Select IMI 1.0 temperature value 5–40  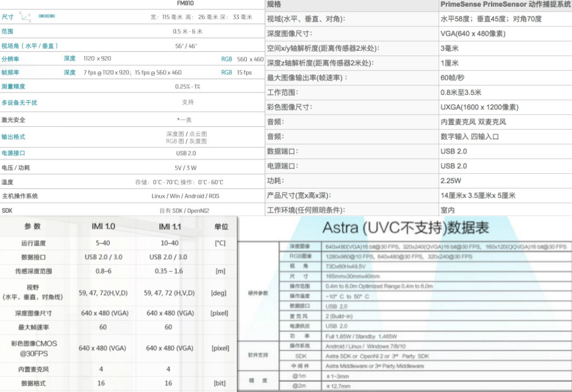[103, 243]
